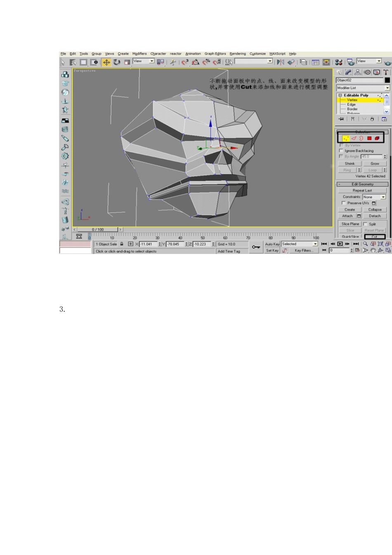392x555 pixels.
Task: Select the Border sub-object level icon
Action: click(x=361, y=138)
